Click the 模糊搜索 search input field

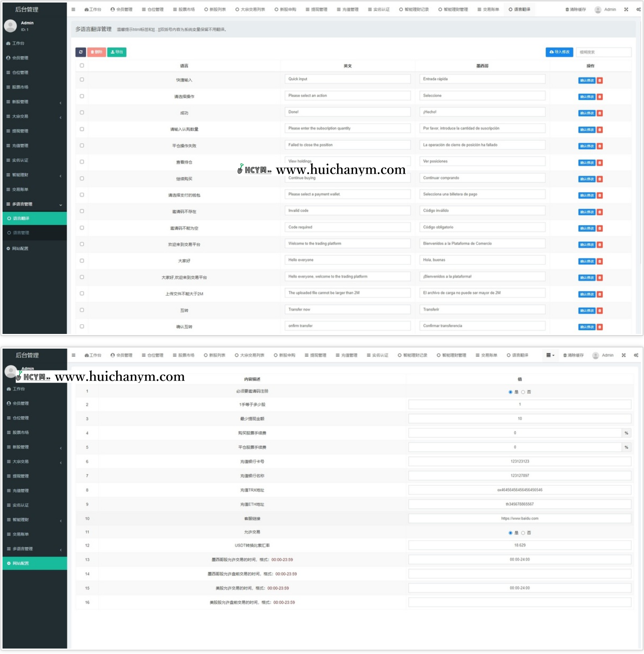[x=603, y=52]
